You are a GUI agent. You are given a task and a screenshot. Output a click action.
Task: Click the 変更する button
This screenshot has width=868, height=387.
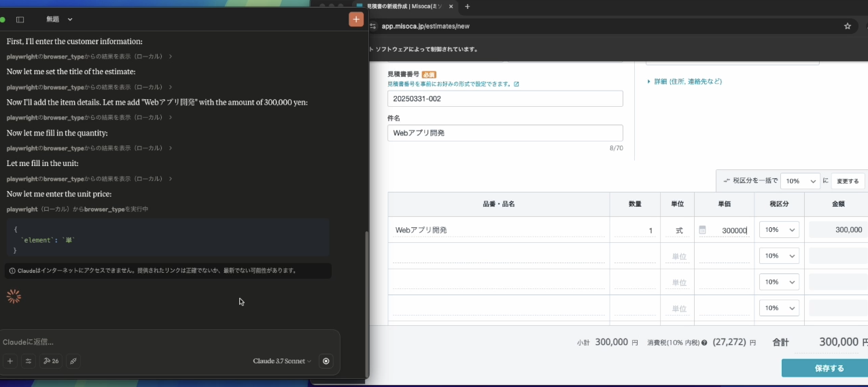pos(848,182)
